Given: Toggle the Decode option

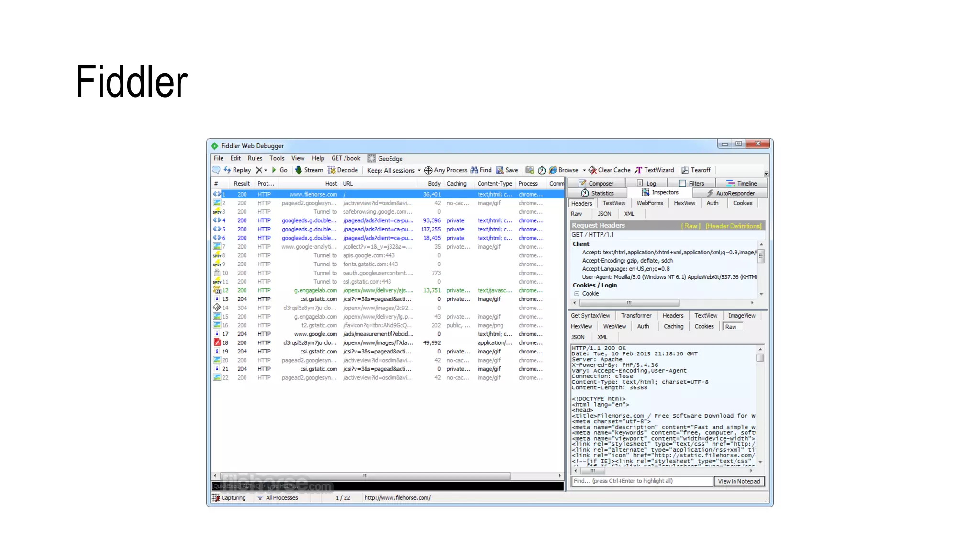Looking at the screenshot, I should [x=343, y=170].
